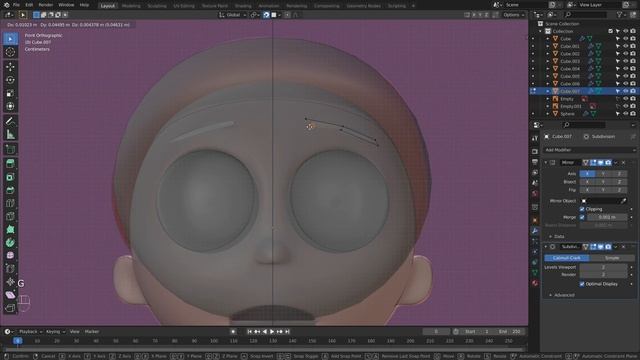Open the Global transform orientation dropdown
The width and height of the screenshot is (640, 360).
(x=233, y=15)
